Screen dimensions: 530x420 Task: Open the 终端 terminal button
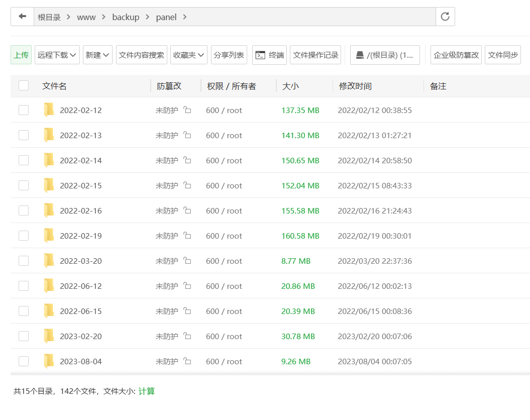pos(269,55)
